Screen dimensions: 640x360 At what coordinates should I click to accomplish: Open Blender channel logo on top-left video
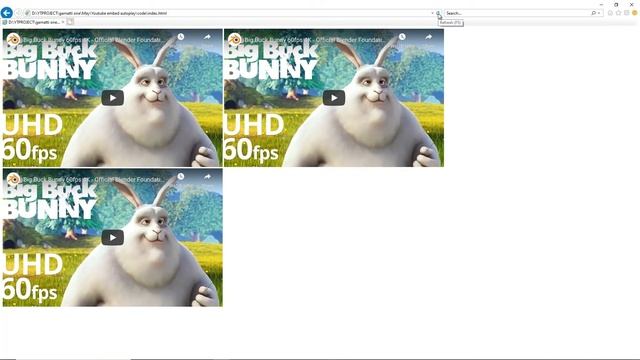[x=13, y=39]
